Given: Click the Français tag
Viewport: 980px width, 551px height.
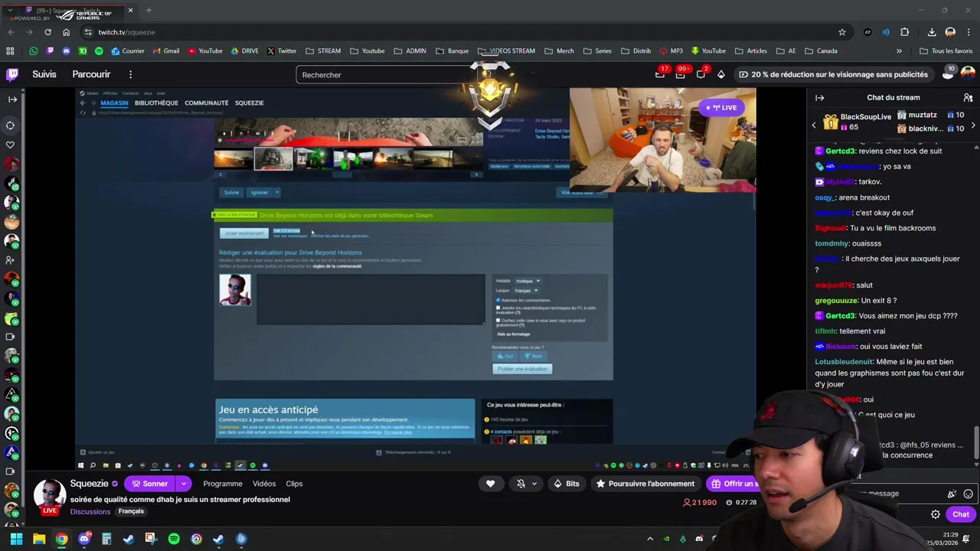Looking at the screenshot, I should click(131, 511).
